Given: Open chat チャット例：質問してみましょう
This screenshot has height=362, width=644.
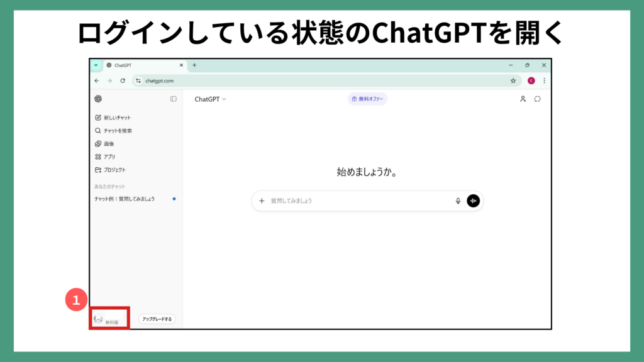Looking at the screenshot, I should (x=125, y=199).
